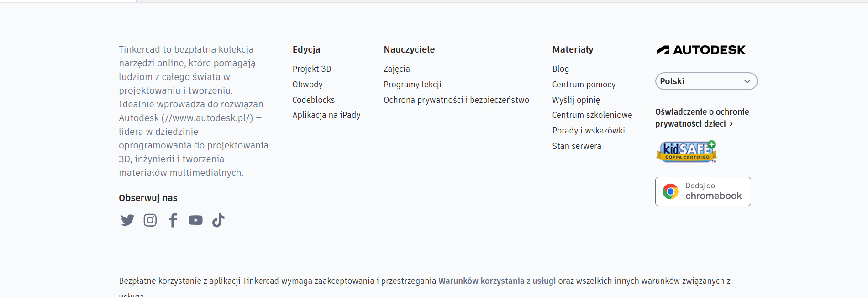Open the YouTube channel icon
The width and height of the screenshot is (868, 297).
click(x=196, y=220)
